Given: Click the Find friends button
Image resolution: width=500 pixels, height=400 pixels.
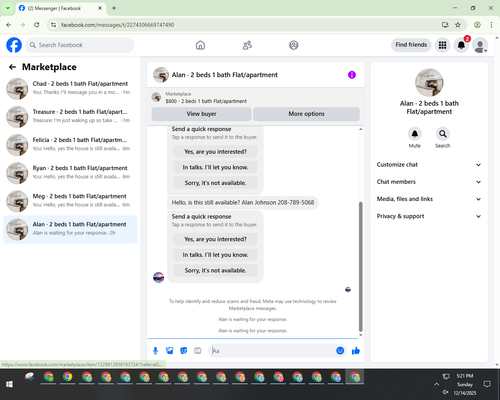Looking at the screenshot, I should [x=411, y=45].
